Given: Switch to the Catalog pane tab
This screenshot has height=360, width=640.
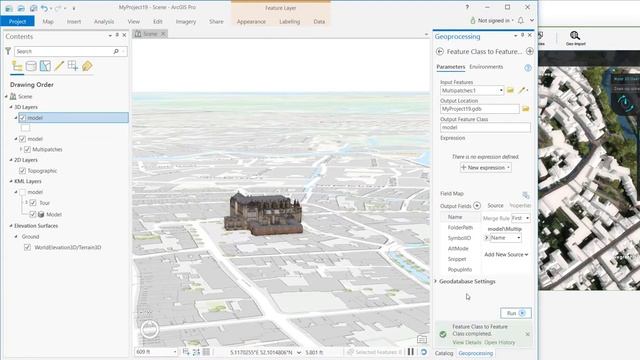Looking at the screenshot, I should coord(444,353).
